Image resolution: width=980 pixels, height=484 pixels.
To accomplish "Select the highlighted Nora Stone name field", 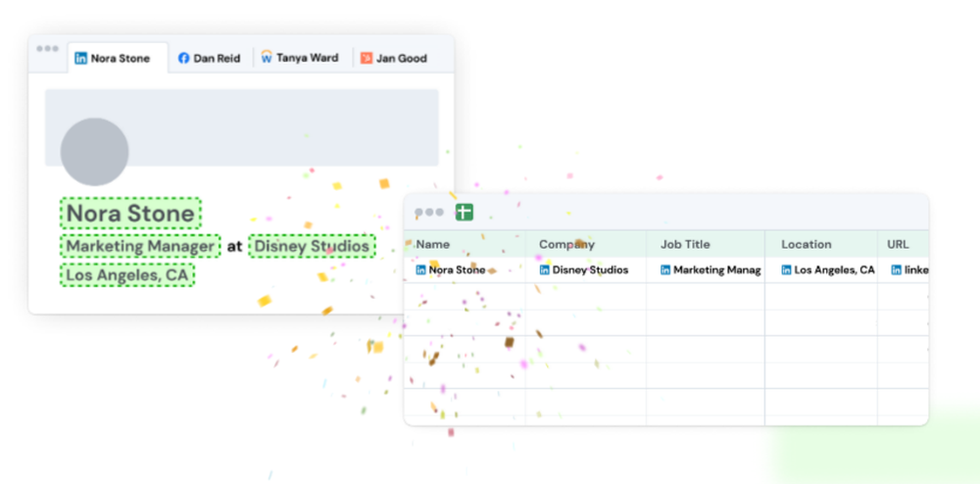I will click(x=130, y=214).
